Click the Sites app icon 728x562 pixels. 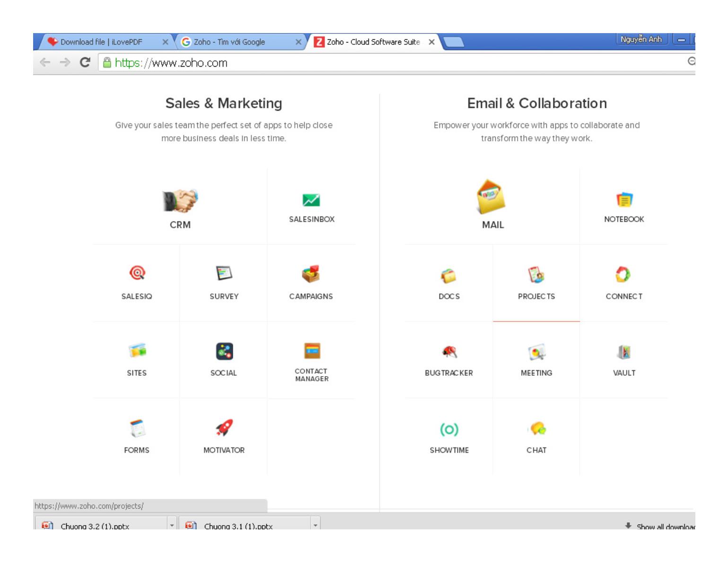click(137, 350)
